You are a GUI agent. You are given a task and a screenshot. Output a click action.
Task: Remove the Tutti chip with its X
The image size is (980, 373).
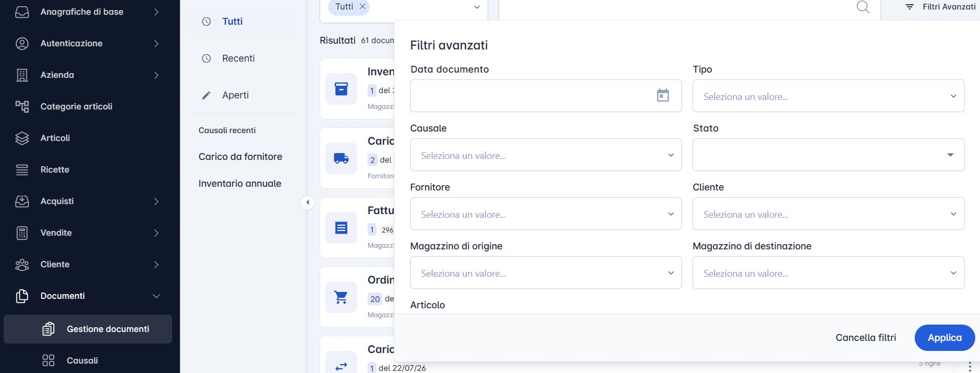coord(362,6)
